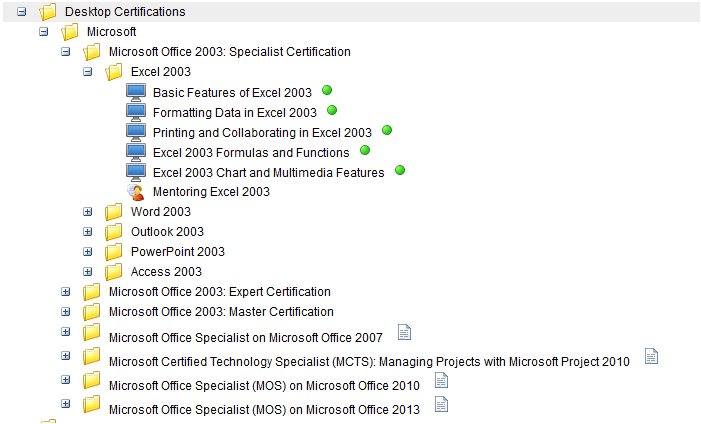Viewport: 701px width, 424px height.
Task: Click the green status dot after Basic Features of Excel 2003
Action: point(327,90)
